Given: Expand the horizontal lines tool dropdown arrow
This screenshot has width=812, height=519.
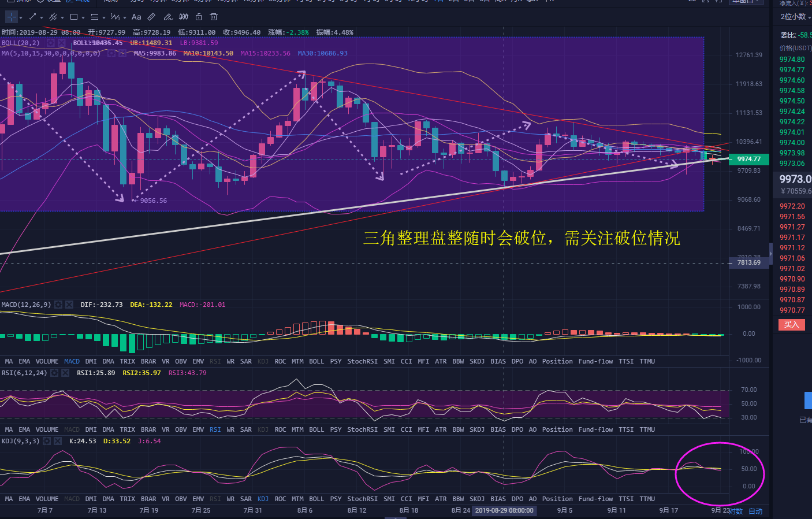Looking at the screenshot, I should point(104,17).
